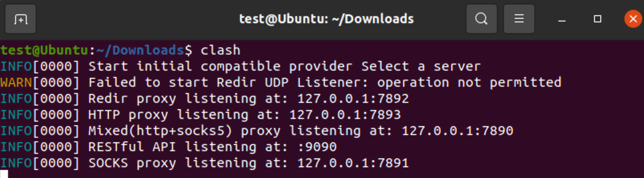The width and height of the screenshot is (644, 178).
Task: Click the SOCKS proxy address 127.0.0.1:7891
Action: click(353, 163)
